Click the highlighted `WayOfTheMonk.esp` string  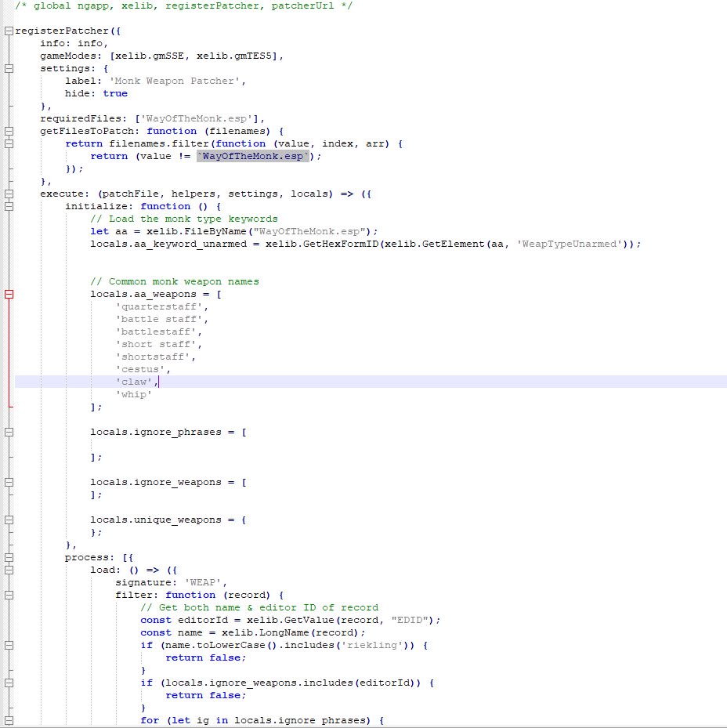(254, 156)
